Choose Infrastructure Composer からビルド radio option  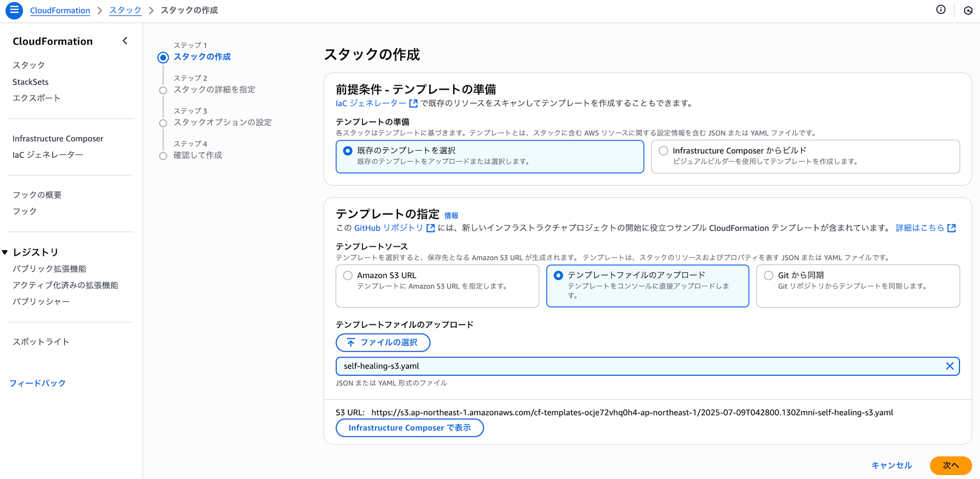pyautogui.click(x=663, y=151)
